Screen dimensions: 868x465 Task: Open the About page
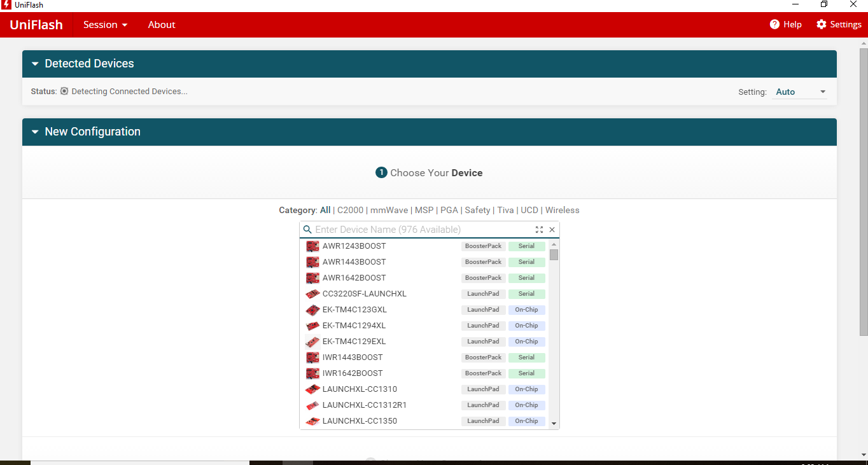tap(162, 25)
